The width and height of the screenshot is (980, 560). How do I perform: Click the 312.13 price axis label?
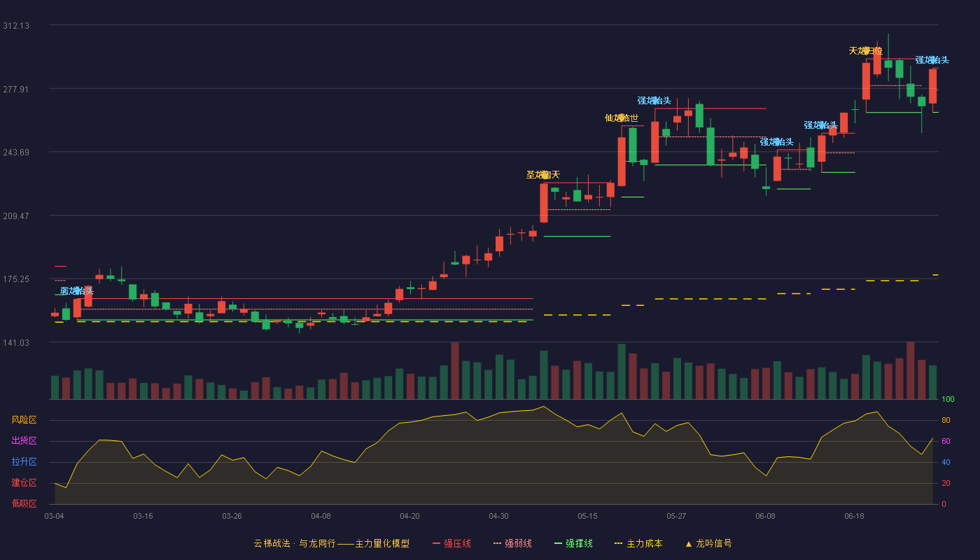pos(16,26)
